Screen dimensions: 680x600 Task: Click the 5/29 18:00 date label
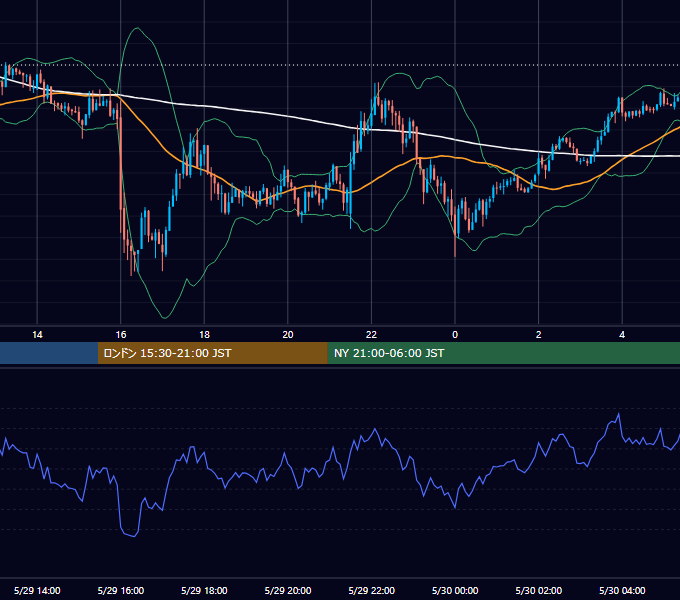204,590
